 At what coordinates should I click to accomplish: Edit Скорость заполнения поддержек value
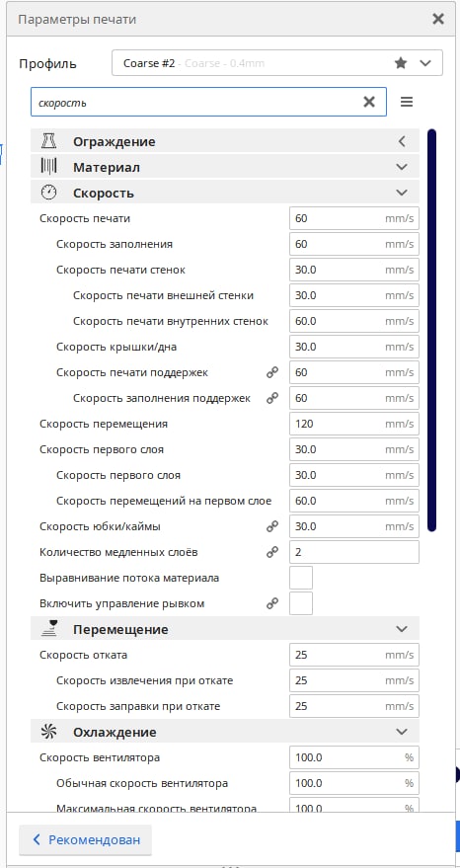pos(354,398)
